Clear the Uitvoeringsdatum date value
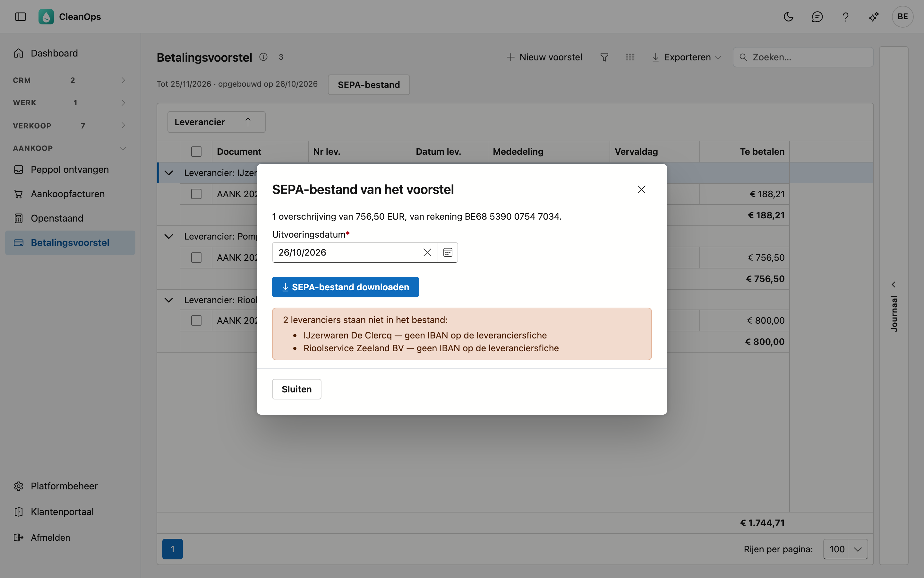This screenshot has width=924, height=578. click(427, 252)
